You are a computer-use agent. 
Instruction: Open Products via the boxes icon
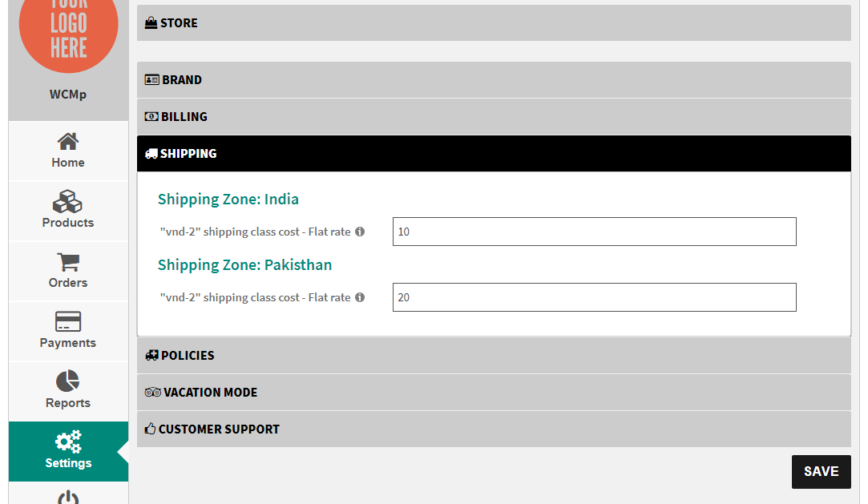coord(68,201)
